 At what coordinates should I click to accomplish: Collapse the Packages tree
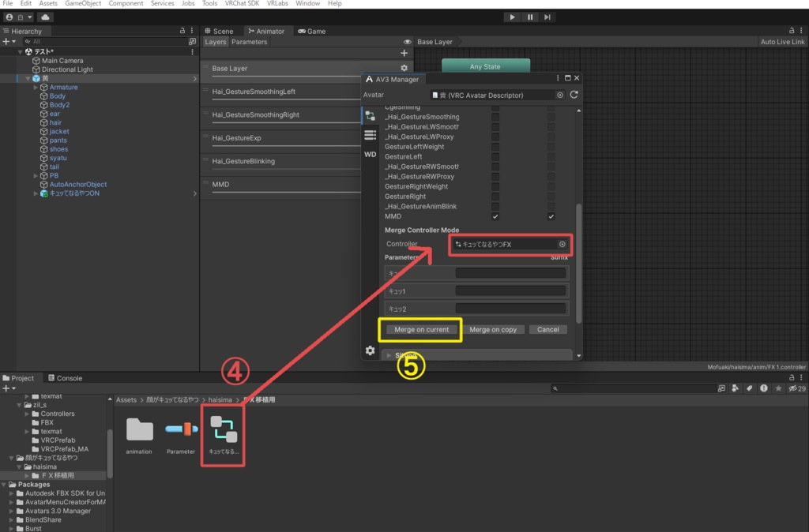(x=4, y=484)
